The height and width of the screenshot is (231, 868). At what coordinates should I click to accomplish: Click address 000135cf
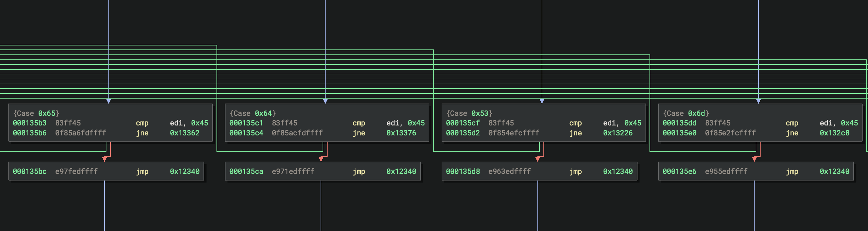(x=463, y=123)
